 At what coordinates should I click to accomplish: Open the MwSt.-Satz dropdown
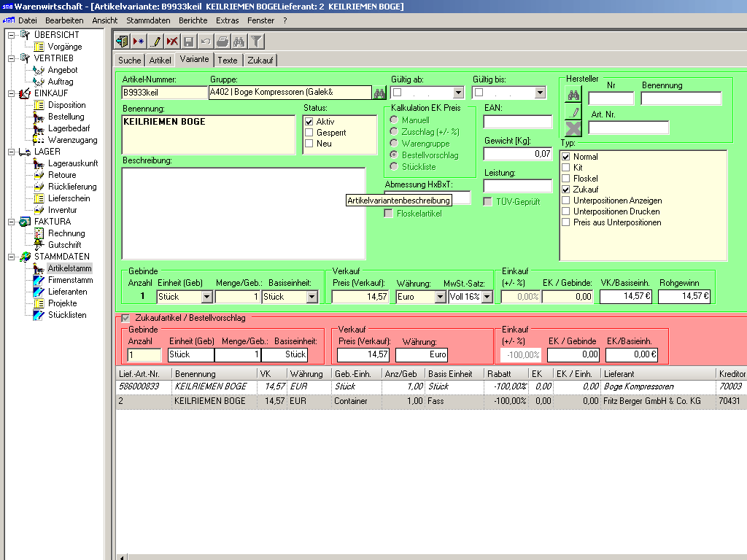point(487,297)
